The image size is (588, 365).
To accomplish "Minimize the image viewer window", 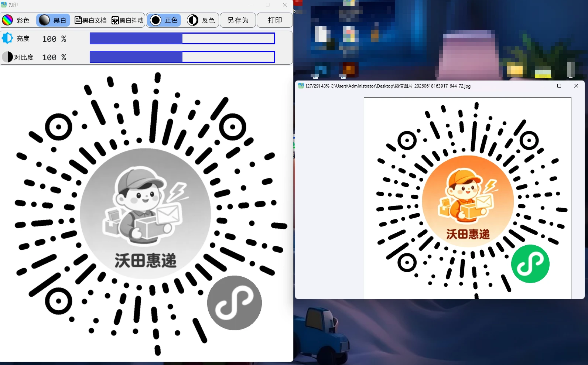I will (543, 86).
